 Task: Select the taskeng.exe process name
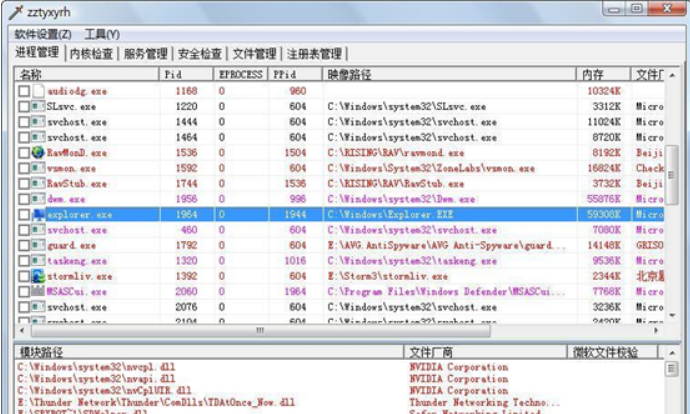coord(77,261)
